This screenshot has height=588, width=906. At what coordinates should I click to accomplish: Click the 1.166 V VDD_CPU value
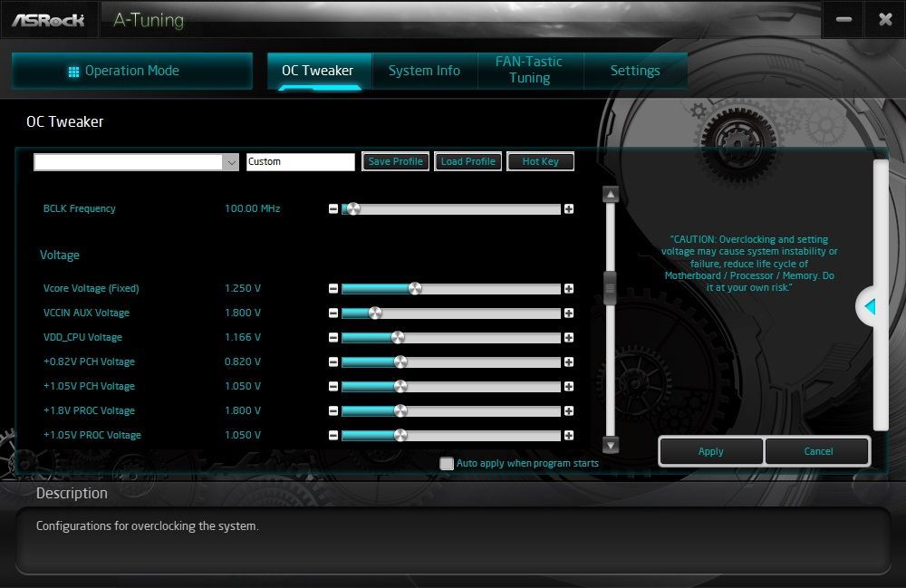(243, 337)
